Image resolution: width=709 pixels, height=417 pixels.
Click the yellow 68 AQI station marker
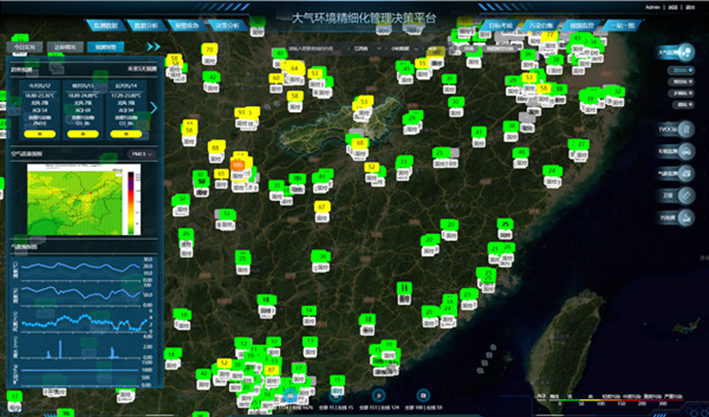tap(360, 143)
